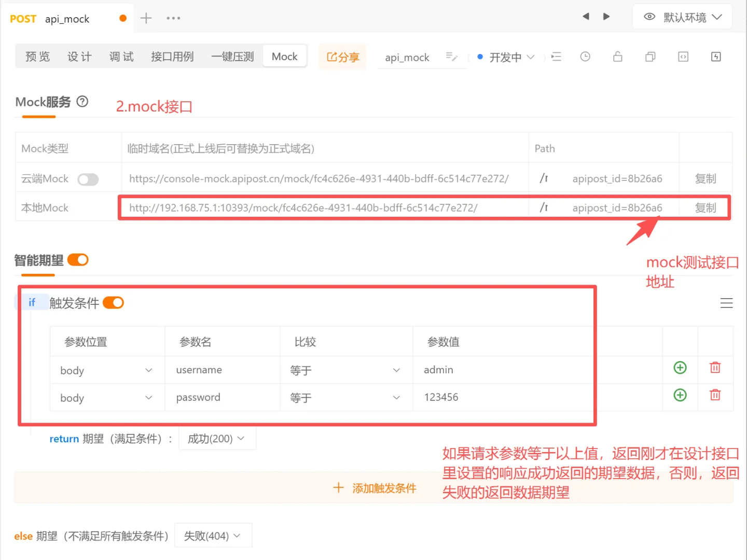This screenshot has width=747, height=560.
Task: Open the request history clock icon
Action: (x=585, y=57)
